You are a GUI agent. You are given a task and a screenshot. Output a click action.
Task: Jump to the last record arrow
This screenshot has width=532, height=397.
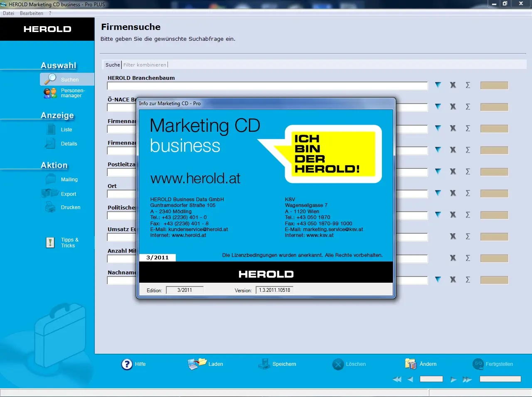(467, 379)
